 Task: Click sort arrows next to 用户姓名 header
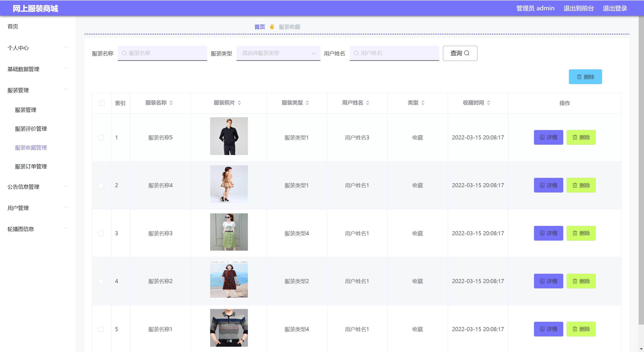coord(368,103)
